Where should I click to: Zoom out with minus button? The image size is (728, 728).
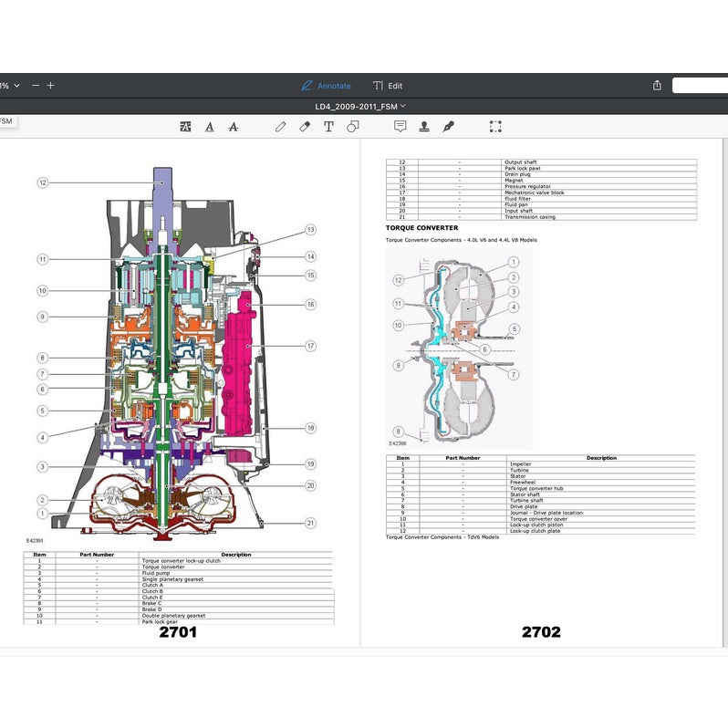(x=36, y=86)
